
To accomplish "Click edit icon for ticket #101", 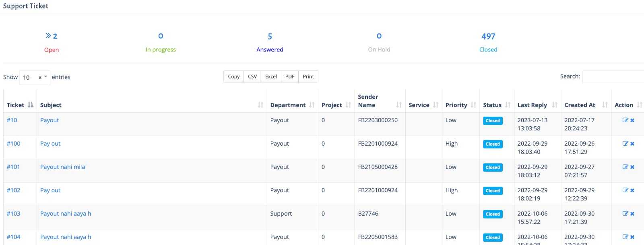I will [625, 167].
